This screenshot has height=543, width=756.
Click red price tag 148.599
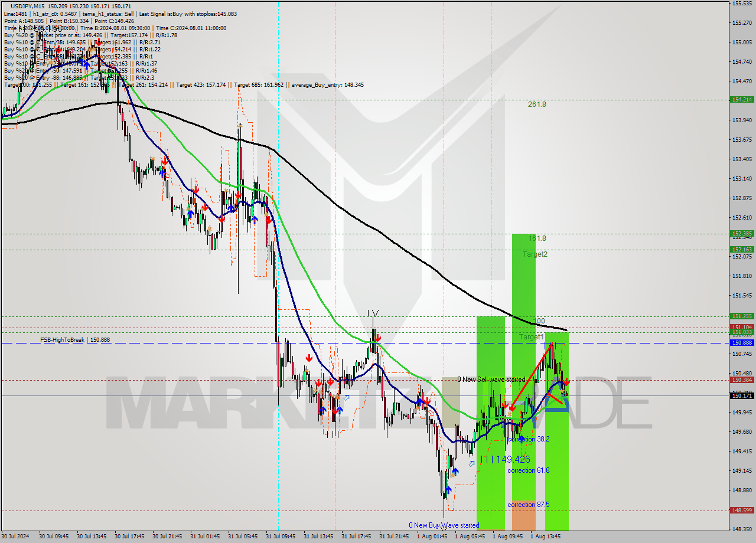[x=742, y=511]
